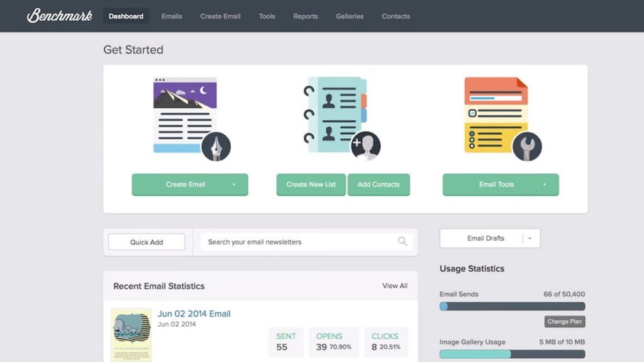Viewport: 644px width, 362px height.
Task: Switch to the Reports section
Action: click(x=306, y=16)
